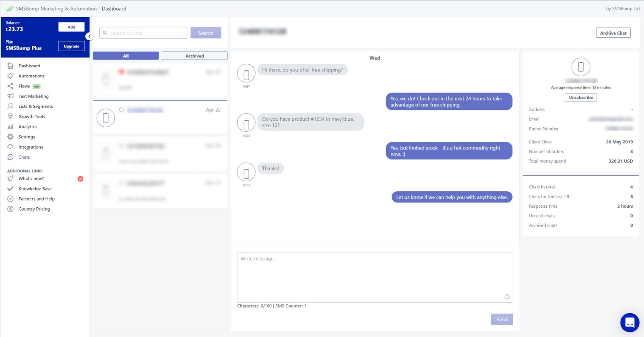644x337 pixels.
Task: Click the Country Pricing dollar icon
Action: point(10,209)
